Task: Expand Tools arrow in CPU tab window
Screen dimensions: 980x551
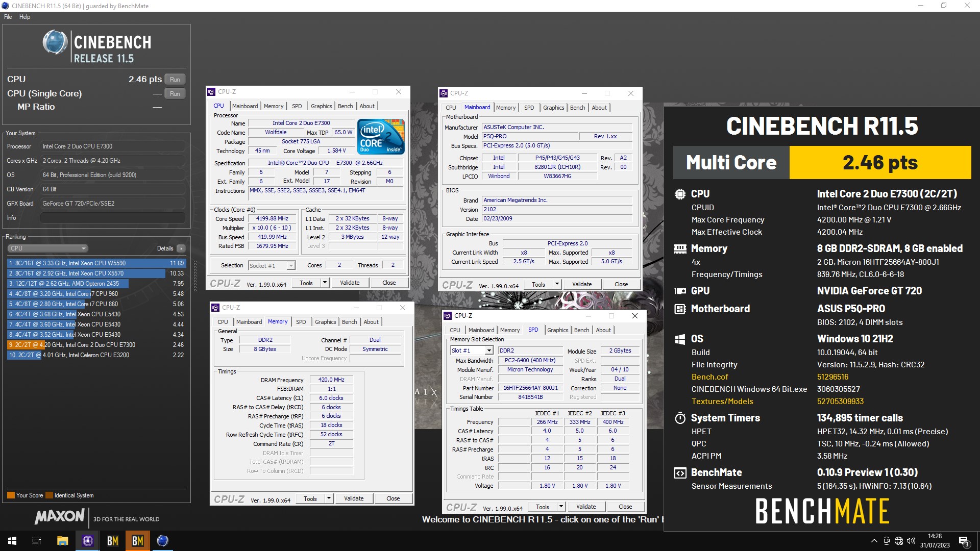Action: pos(324,283)
